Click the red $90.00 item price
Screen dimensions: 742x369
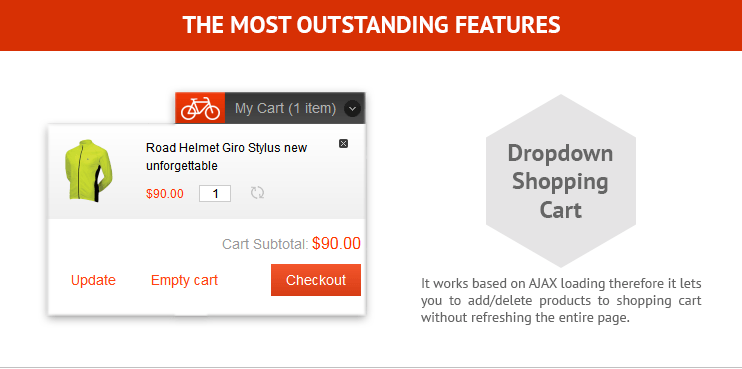(x=165, y=194)
